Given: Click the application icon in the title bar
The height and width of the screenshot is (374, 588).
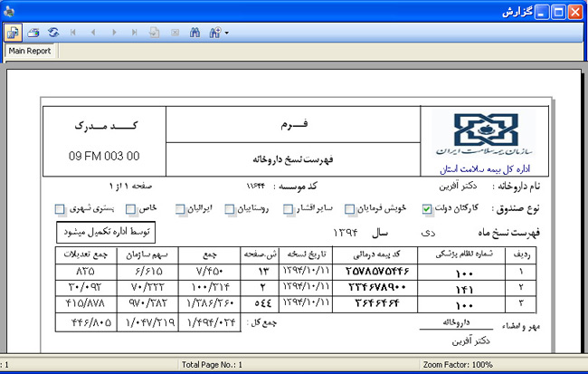Looking at the screenshot, I should tap(9, 12).
